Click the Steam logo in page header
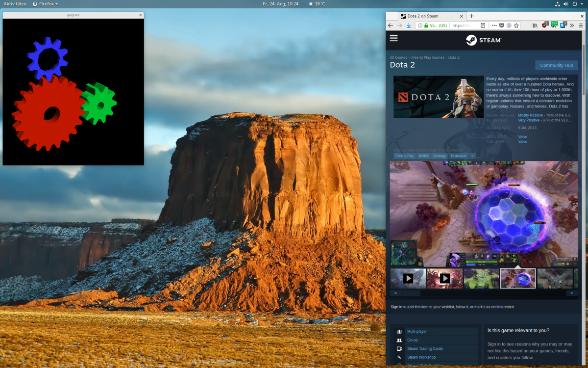Viewport: 588px width, 368px height. pos(484,40)
